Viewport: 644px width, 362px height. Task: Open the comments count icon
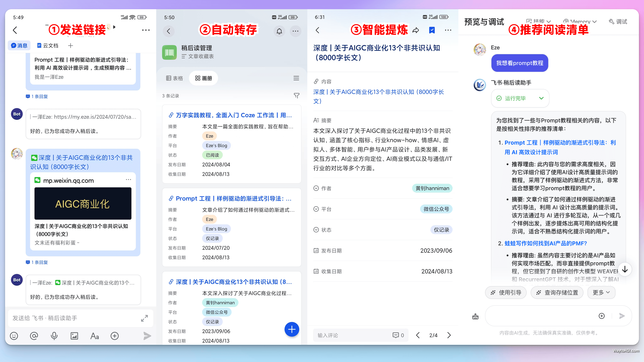point(398,335)
